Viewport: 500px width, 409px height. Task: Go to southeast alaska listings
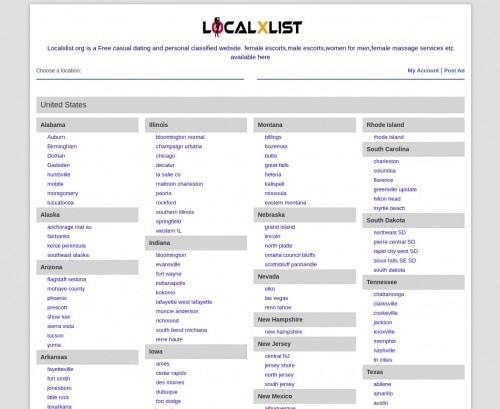pos(68,255)
